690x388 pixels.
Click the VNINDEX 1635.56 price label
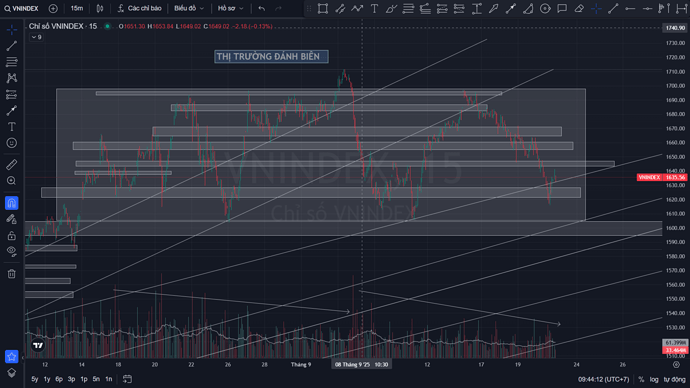(662, 177)
